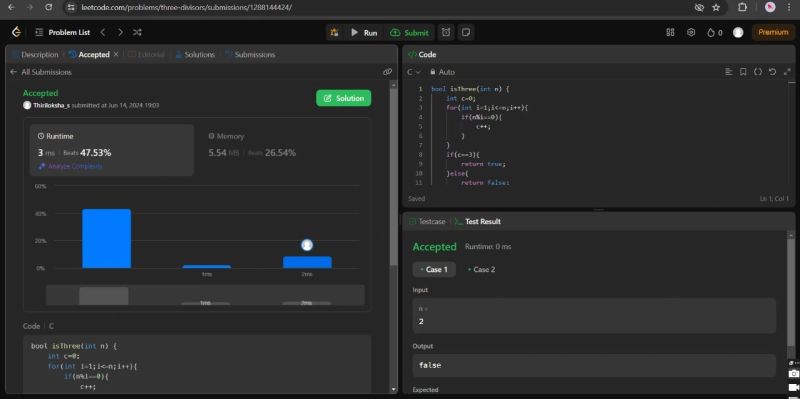This screenshot has width=800, height=399.
Task: Pick a random problem with shuffle icon
Action: click(x=137, y=32)
